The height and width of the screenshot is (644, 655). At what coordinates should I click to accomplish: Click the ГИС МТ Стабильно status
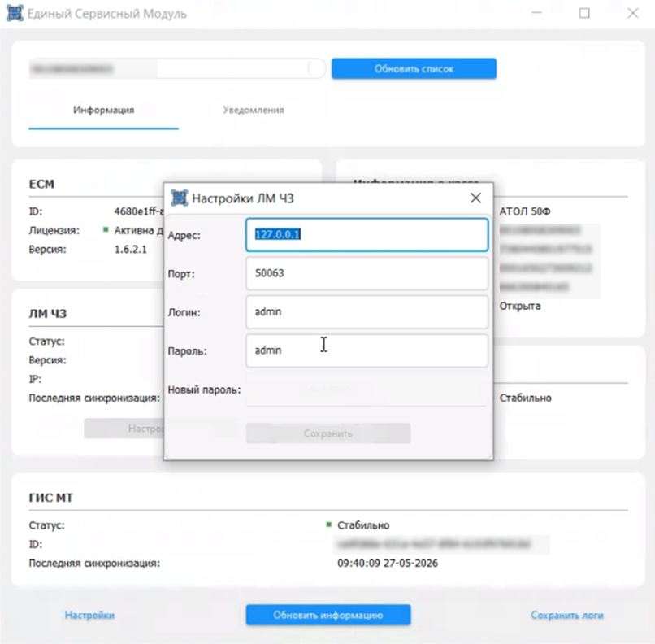[363, 525]
